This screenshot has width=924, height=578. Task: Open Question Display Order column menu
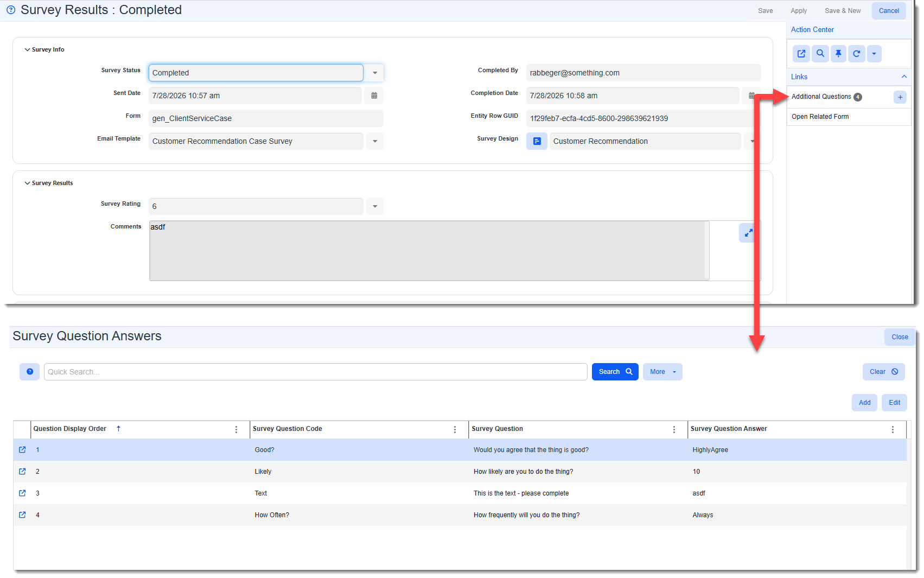point(236,429)
